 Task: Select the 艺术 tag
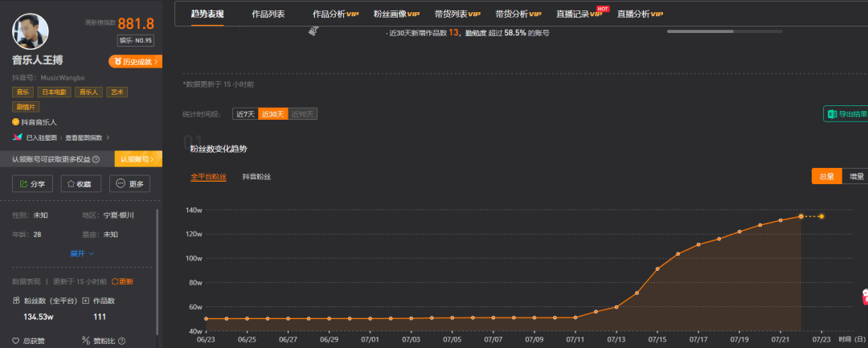click(117, 92)
